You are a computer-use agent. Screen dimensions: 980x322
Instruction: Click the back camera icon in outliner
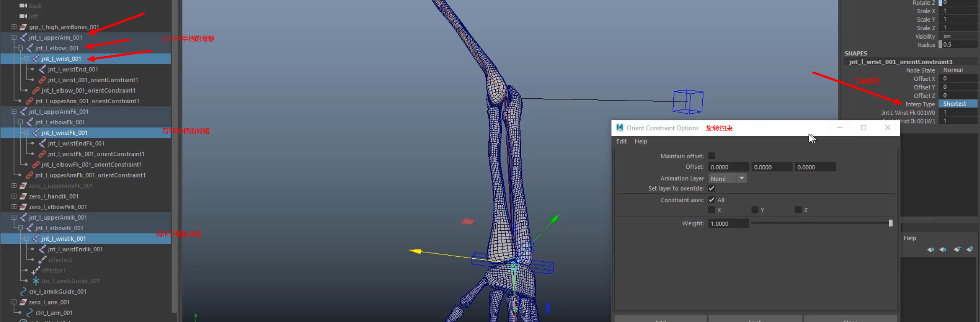click(23, 6)
